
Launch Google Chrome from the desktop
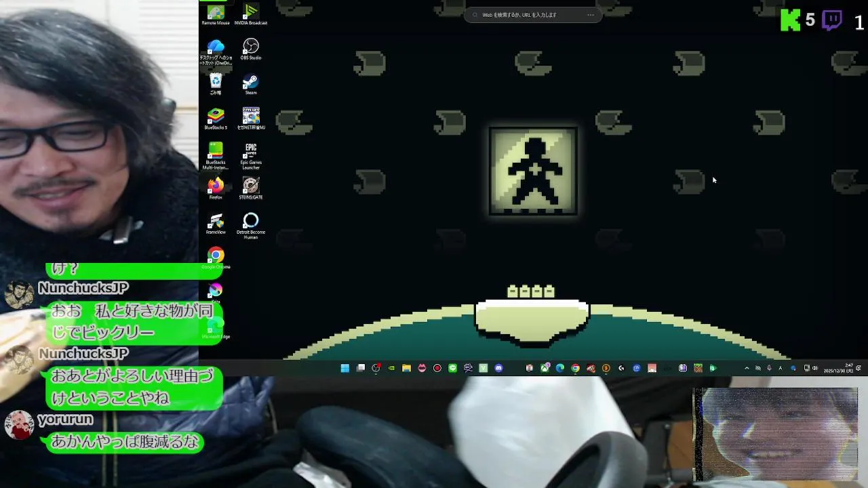216,258
